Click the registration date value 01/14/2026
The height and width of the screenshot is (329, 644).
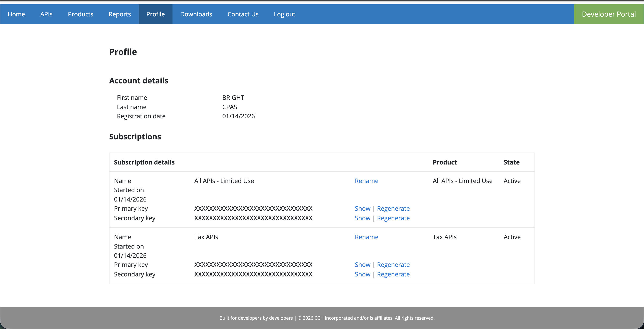coord(239,116)
